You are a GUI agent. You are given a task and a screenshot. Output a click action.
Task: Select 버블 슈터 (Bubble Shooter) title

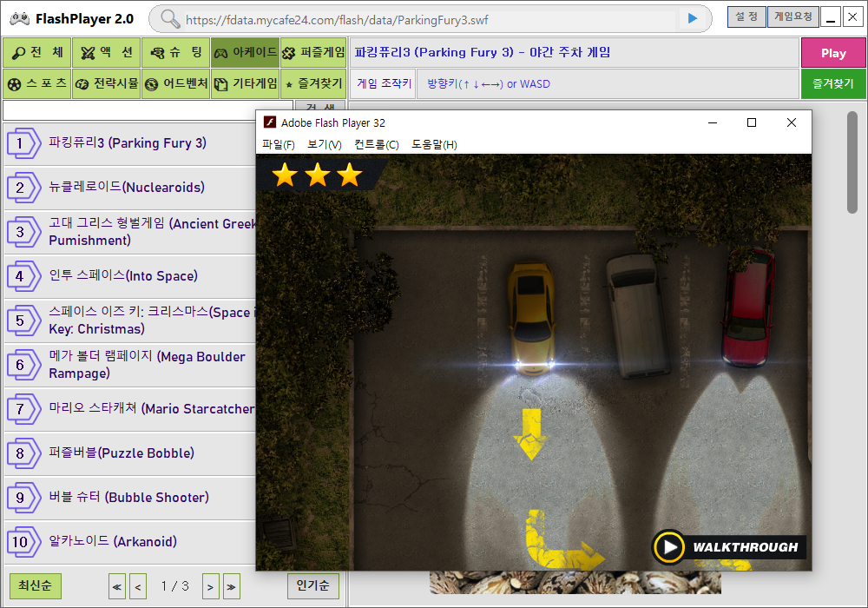(128, 497)
